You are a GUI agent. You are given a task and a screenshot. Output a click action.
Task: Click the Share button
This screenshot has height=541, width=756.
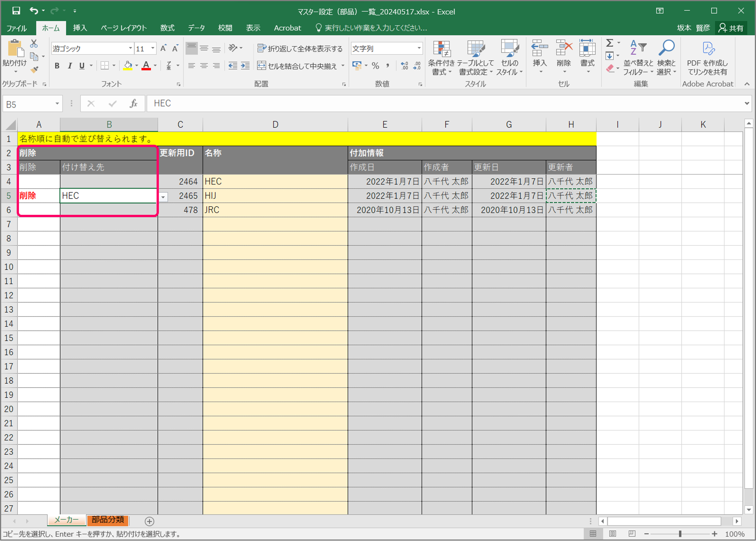[732, 28]
